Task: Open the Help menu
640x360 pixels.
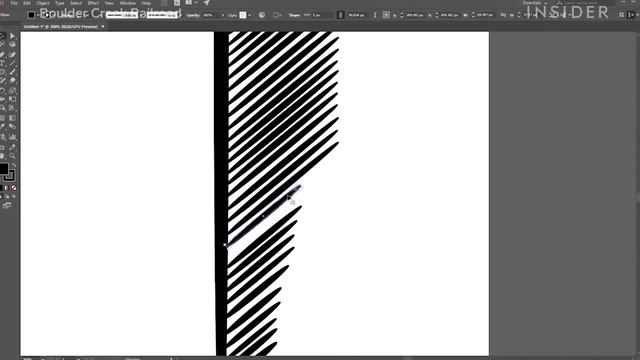Action: [146, 3]
